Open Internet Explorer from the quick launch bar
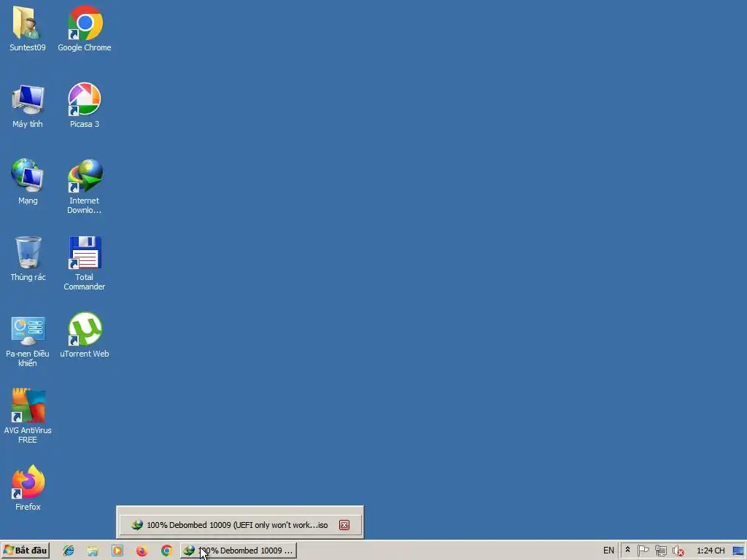The height and width of the screenshot is (560, 747). [68, 551]
